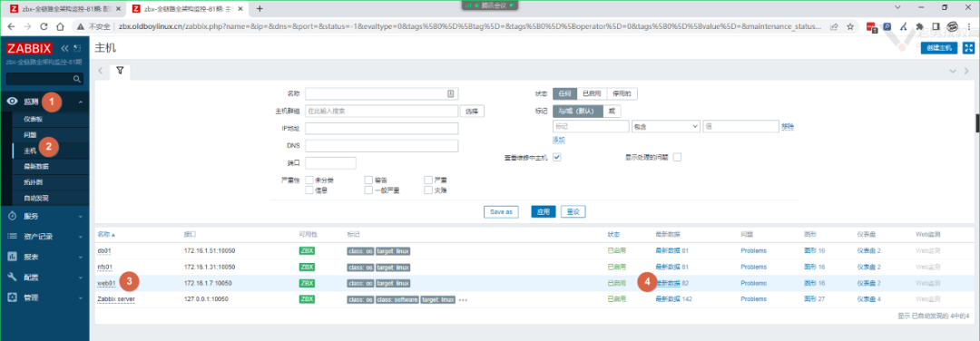Expand the 管理 sidebar section
This screenshot has height=341, width=980.
tap(81, 297)
